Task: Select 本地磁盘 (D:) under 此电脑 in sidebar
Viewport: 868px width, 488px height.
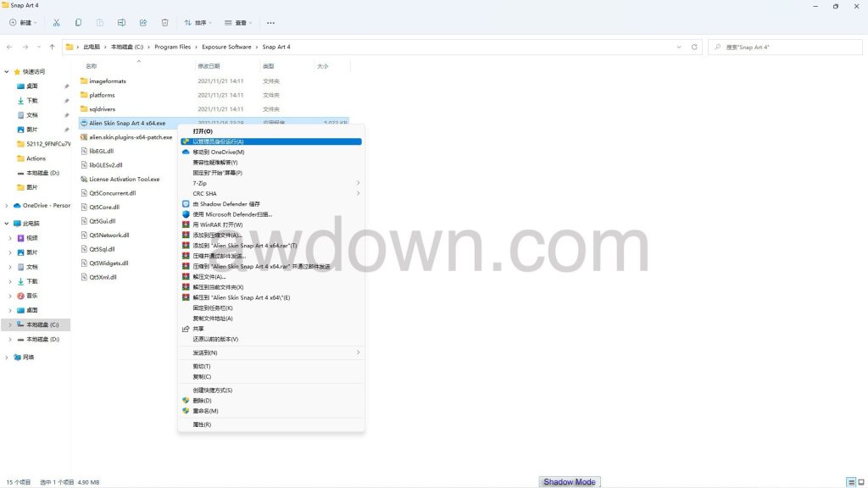Action: [42, 339]
